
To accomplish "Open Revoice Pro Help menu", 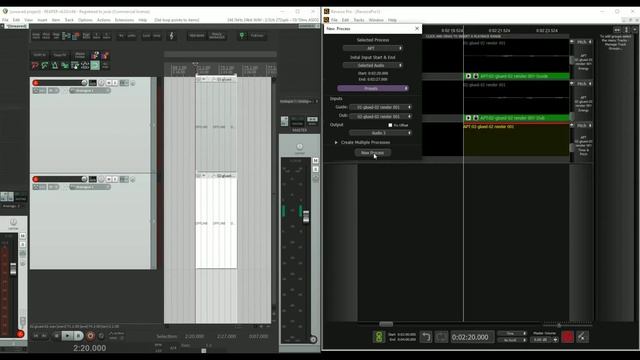I will (392, 20).
